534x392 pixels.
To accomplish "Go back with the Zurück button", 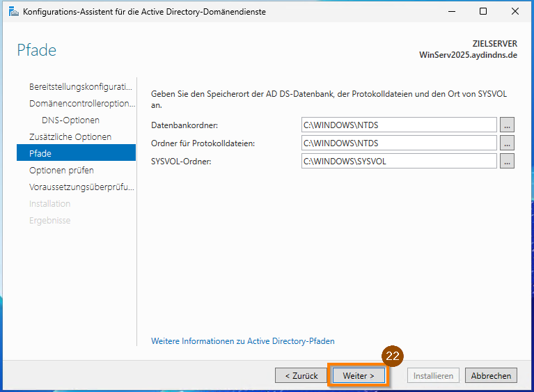I will pyautogui.click(x=301, y=375).
